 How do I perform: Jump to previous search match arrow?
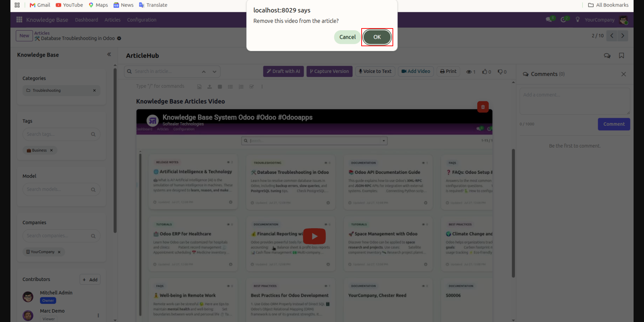point(204,72)
